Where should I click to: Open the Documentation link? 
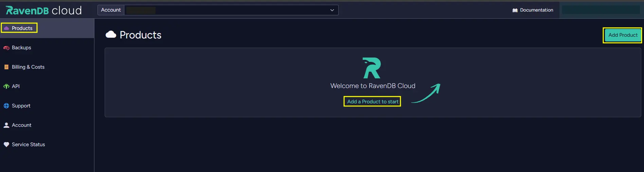coord(533,10)
